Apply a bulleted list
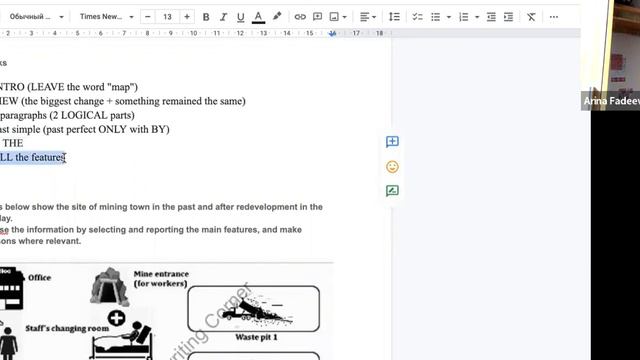 (436, 17)
